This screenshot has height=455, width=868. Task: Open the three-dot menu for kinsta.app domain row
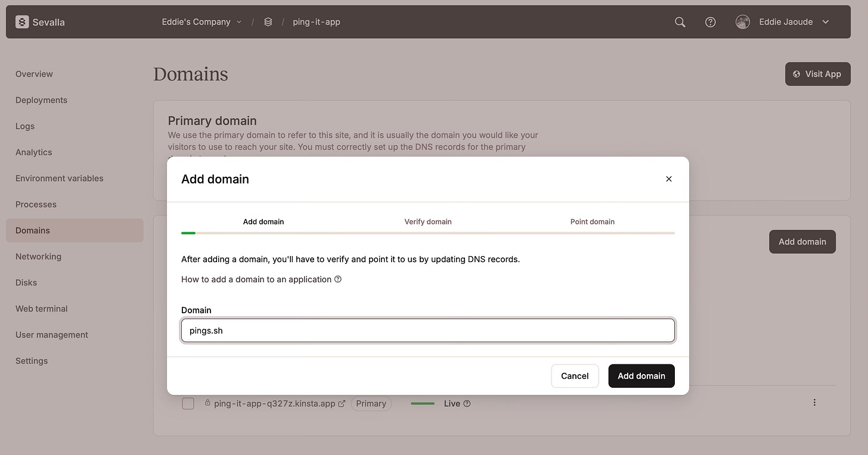pos(814,402)
